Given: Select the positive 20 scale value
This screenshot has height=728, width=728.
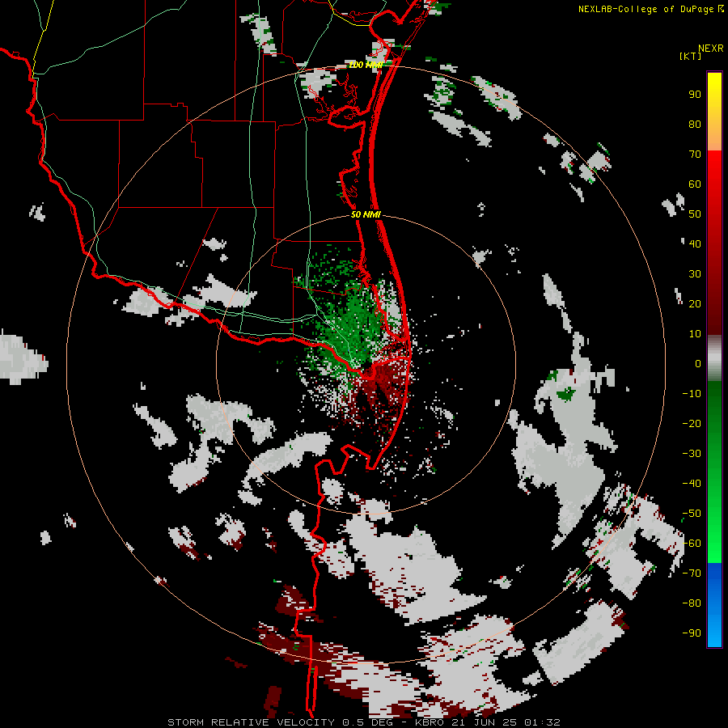Looking at the screenshot, I should (695, 303).
